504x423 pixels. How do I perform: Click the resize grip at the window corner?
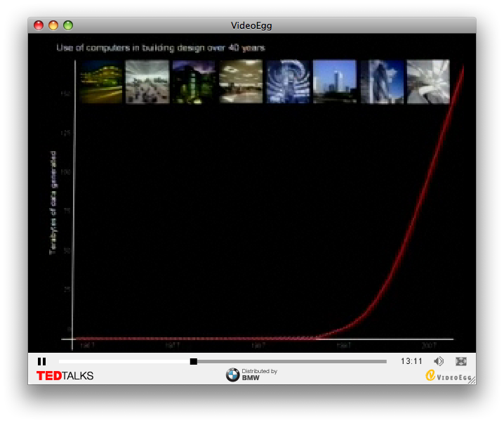tap(472, 380)
